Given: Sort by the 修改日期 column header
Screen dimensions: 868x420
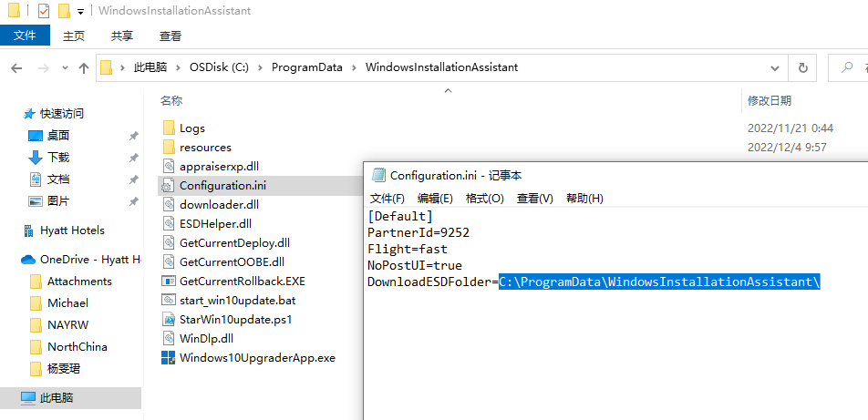Looking at the screenshot, I should (770, 101).
